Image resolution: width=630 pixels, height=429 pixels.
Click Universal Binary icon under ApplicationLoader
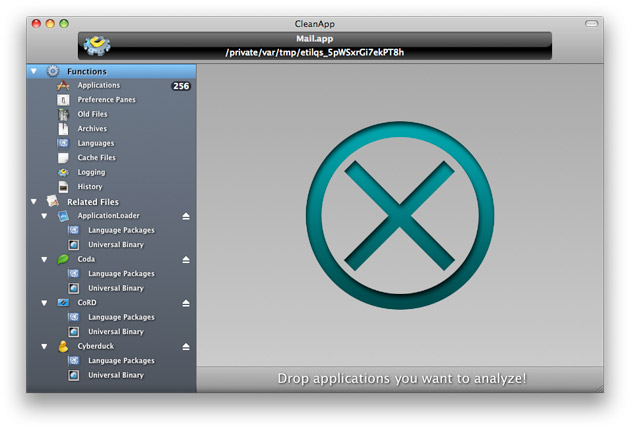pyautogui.click(x=74, y=245)
